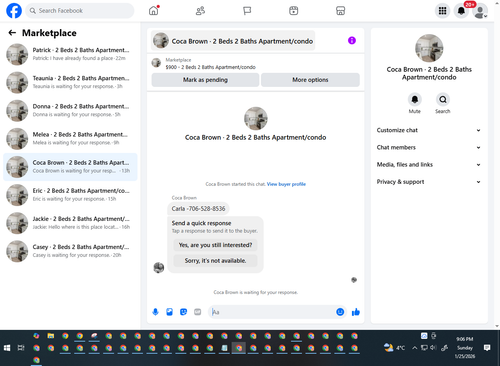Attach a photo with the image icon
Screen dimensions: 500x366
pyautogui.click(x=169, y=312)
